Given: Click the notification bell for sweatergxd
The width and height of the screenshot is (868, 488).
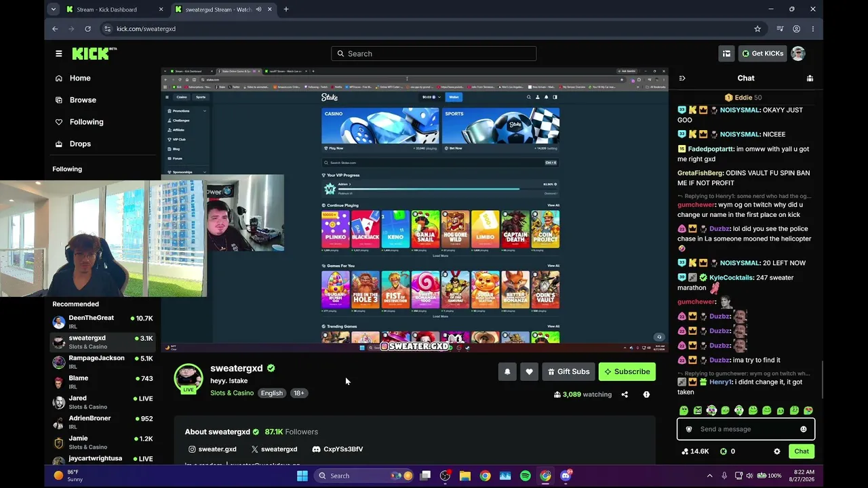Looking at the screenshot, I should click(x=507, y=371).
